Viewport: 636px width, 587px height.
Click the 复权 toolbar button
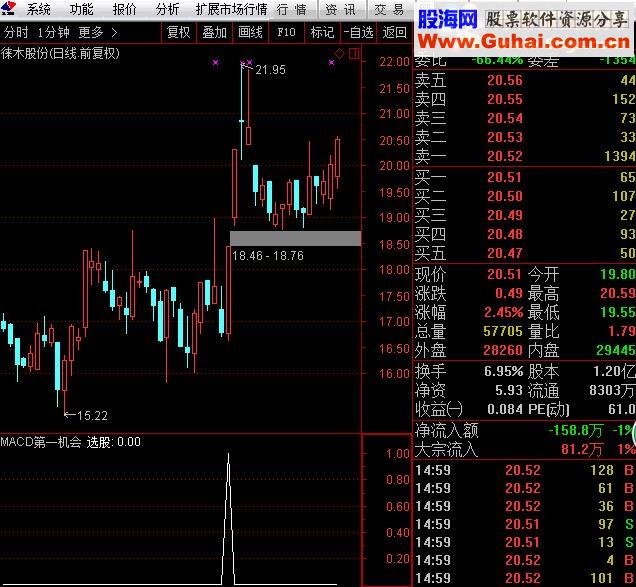(178, 32)
